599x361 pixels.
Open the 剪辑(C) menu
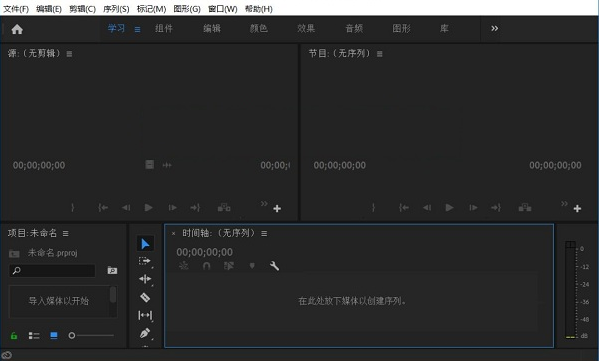pos(83,9)
